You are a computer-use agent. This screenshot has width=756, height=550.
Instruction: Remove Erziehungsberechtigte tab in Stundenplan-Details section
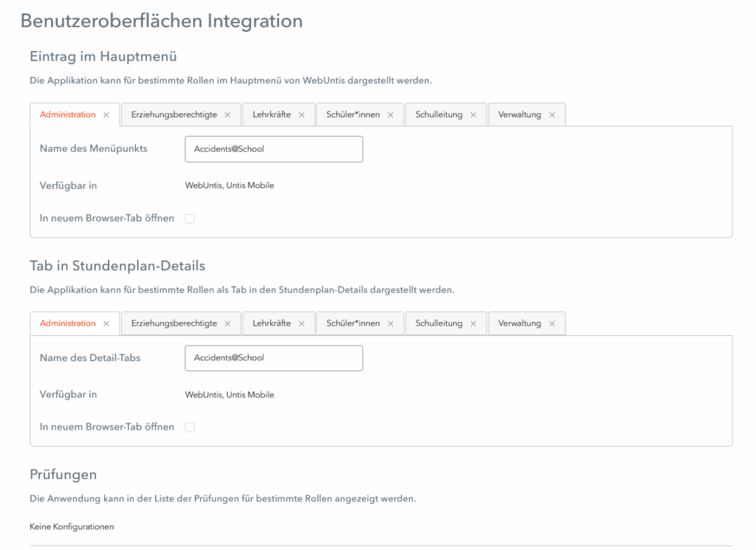(x=227, y=324)
